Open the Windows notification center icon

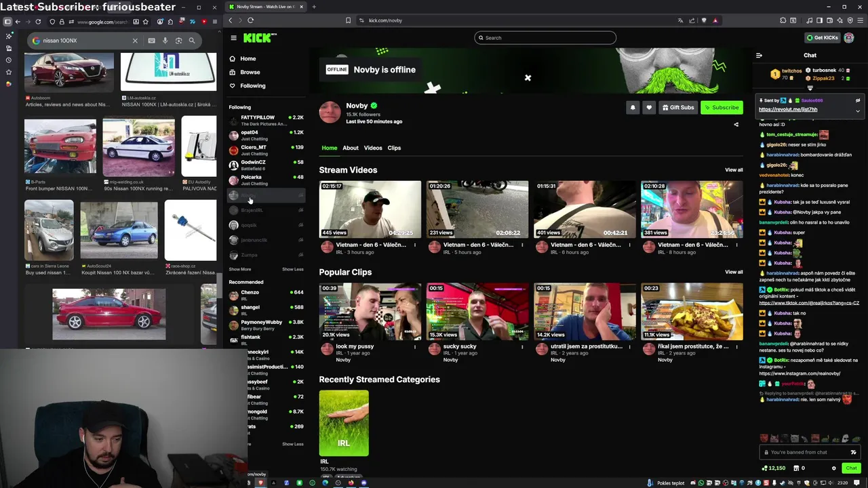tap(856, 483)
